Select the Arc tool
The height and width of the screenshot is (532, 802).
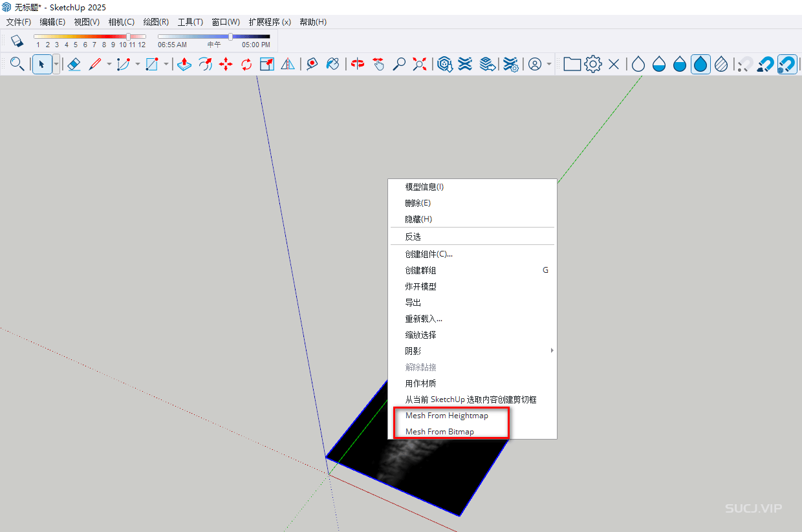(x=124, y=64)
